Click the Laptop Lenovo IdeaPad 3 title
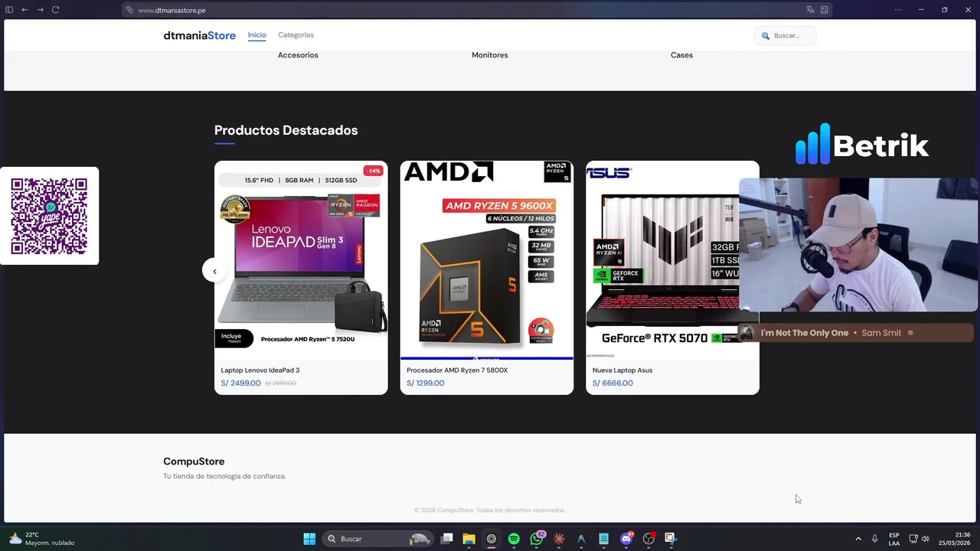 click(260, 370)
